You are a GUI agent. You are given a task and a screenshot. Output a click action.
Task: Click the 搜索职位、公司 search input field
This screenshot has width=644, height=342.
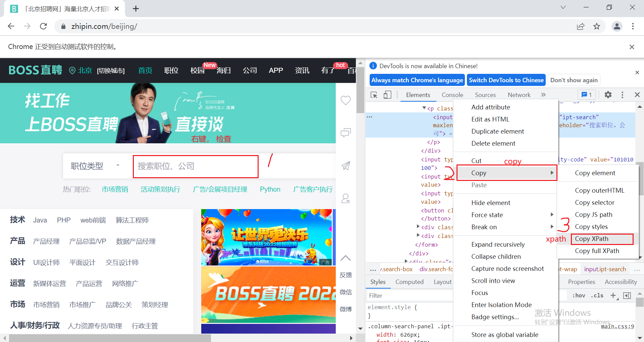tap(196, 166)
